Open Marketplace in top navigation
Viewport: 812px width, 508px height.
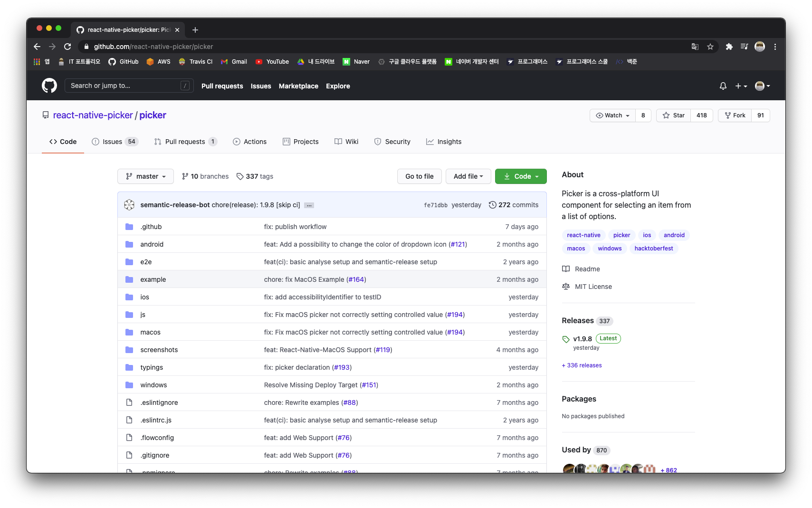pyautogui.click(x=298, y=86)
